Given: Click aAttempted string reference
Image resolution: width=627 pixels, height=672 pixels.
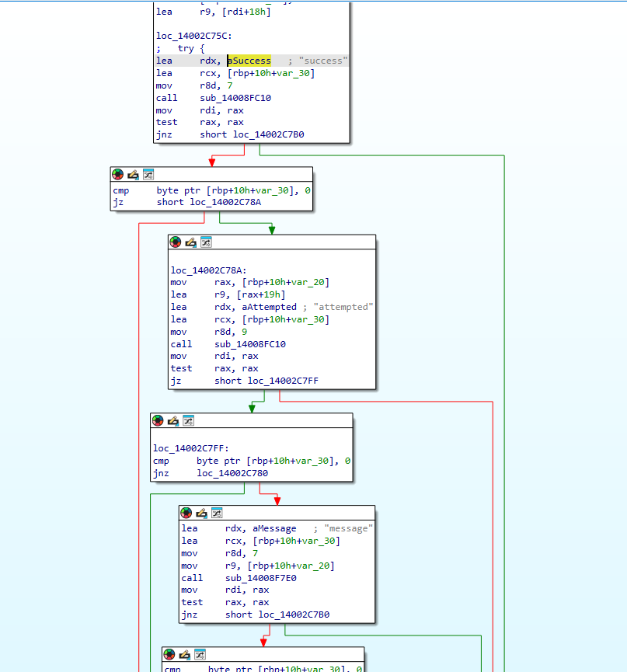Looking at the screenshot, I should (x=269, y=307).
